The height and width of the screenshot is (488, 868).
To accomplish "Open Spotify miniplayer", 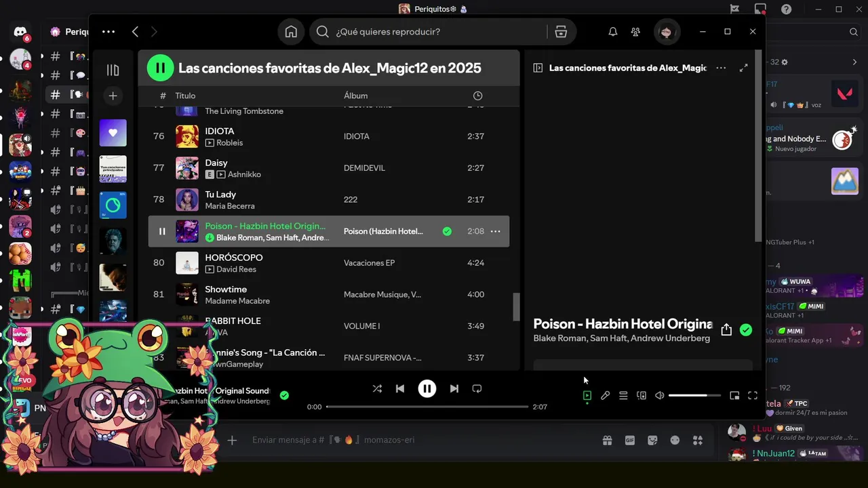I will pyautogui.click(x=734, y=395).
